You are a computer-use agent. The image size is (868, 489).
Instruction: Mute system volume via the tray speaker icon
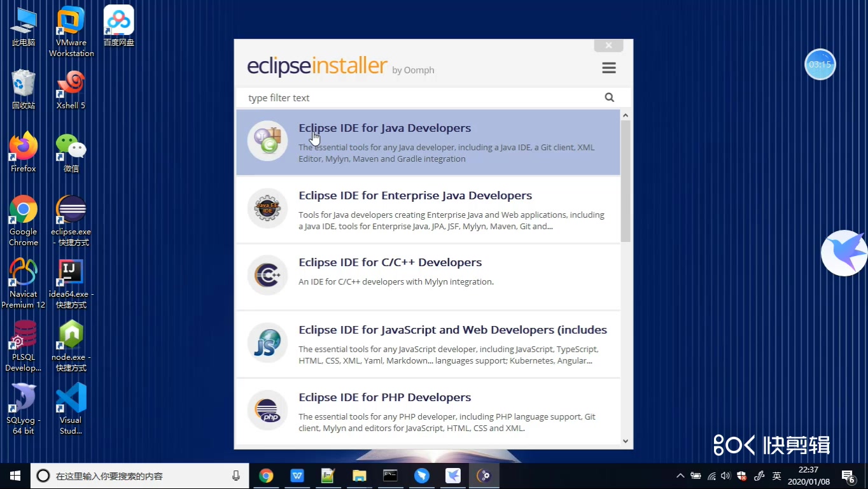pyautogui.click(x=725, y=476)
